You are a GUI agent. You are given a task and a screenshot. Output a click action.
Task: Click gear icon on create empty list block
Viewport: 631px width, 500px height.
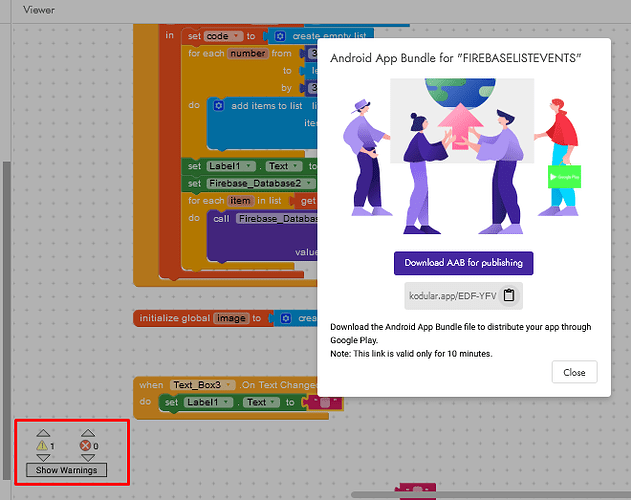pos(280,36)
